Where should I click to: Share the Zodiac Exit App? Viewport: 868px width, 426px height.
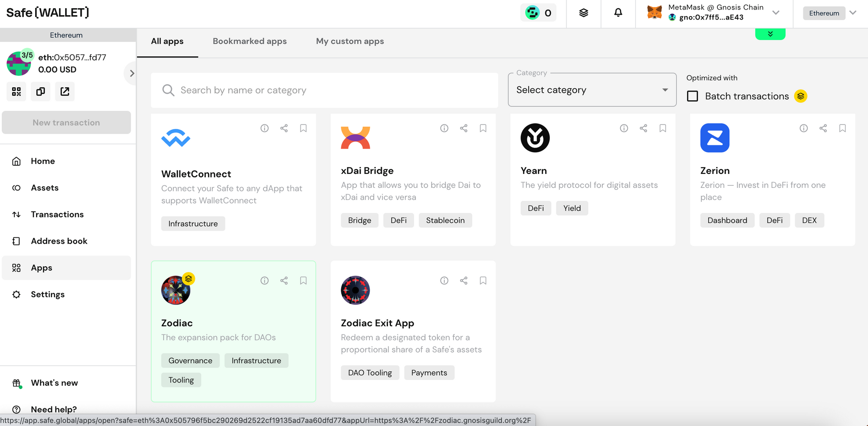[x=464, y=281]
